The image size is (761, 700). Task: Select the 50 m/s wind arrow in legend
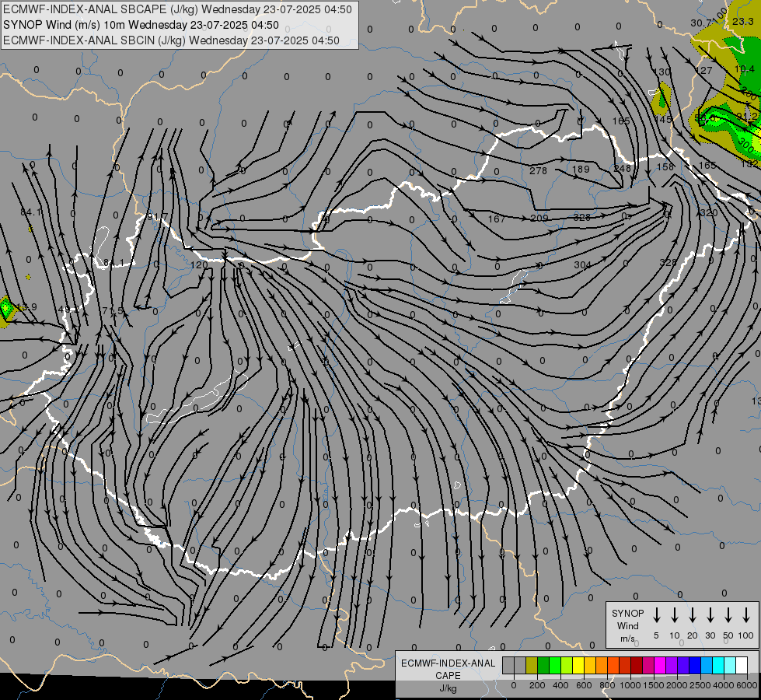pyautogui.click(x=728, y=615)
